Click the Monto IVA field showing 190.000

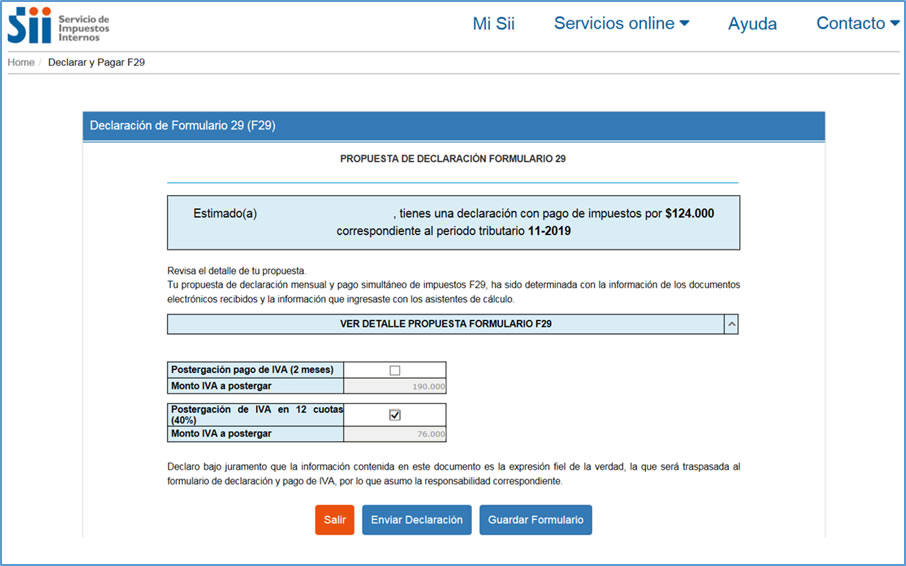click(395, 386)
